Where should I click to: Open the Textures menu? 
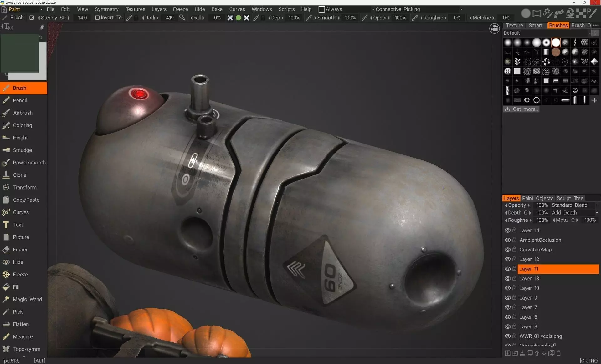point(135,9)
